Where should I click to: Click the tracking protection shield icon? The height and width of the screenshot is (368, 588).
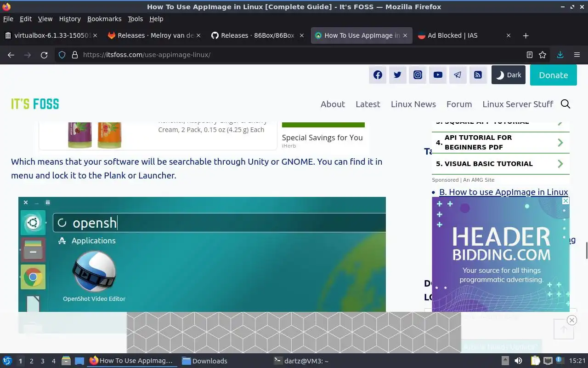62,55
